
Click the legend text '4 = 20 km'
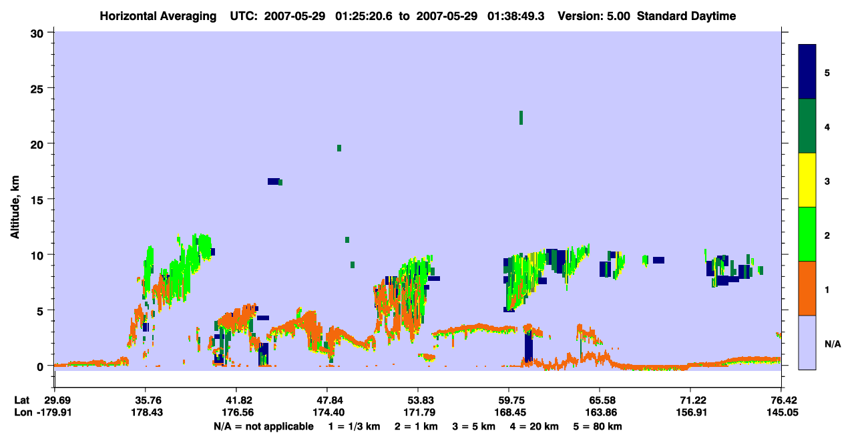tap(535, 426)
